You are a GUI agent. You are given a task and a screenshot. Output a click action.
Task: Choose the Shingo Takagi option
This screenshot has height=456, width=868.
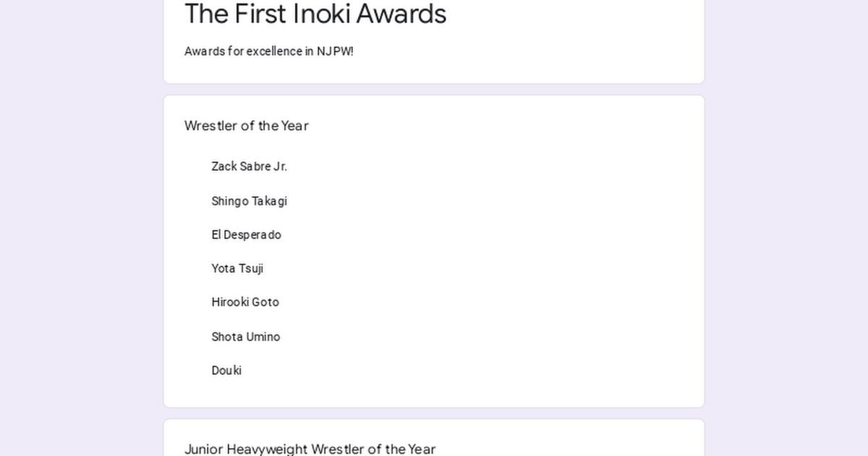point(249,201)
